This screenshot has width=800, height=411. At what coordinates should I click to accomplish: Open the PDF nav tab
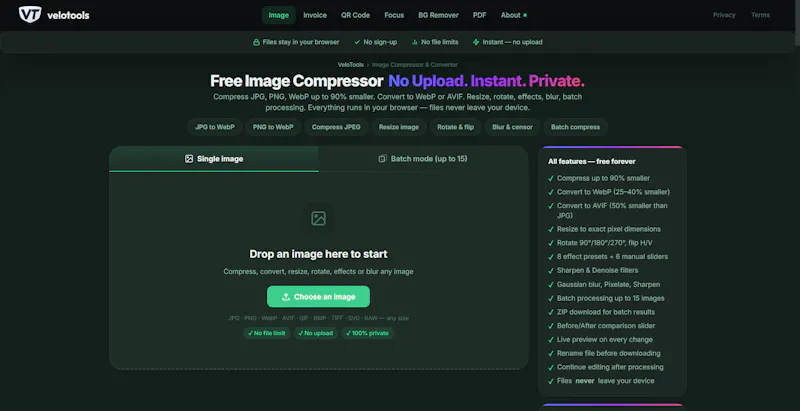click(x=480, y=15)
